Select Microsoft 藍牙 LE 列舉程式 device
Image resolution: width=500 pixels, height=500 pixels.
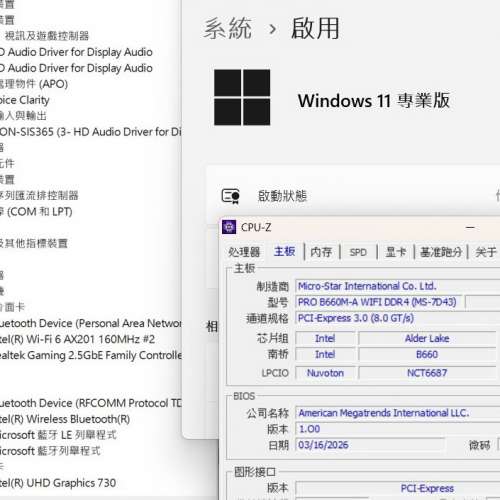pyautogui.click(x=58, y=435)
